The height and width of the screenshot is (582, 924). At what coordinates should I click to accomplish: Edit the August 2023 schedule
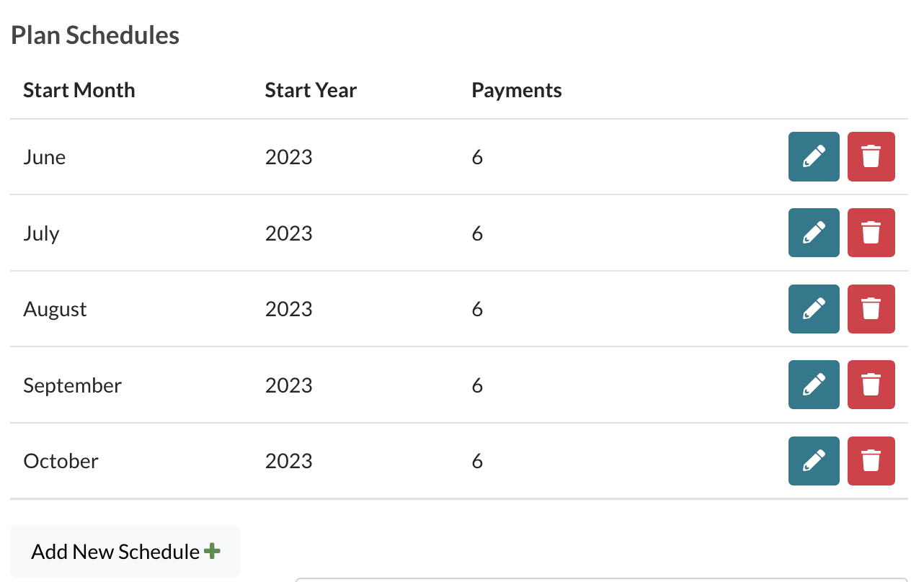click(814, 309)
